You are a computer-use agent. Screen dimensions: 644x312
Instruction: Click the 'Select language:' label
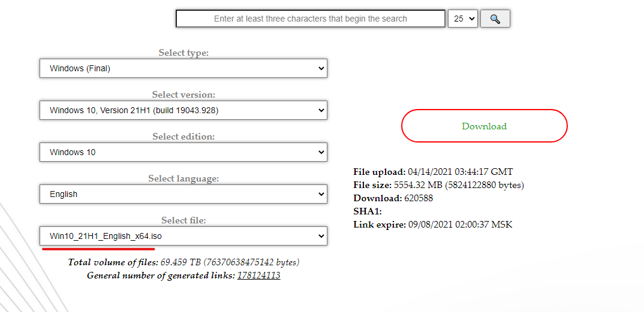(x=183, y=178)
